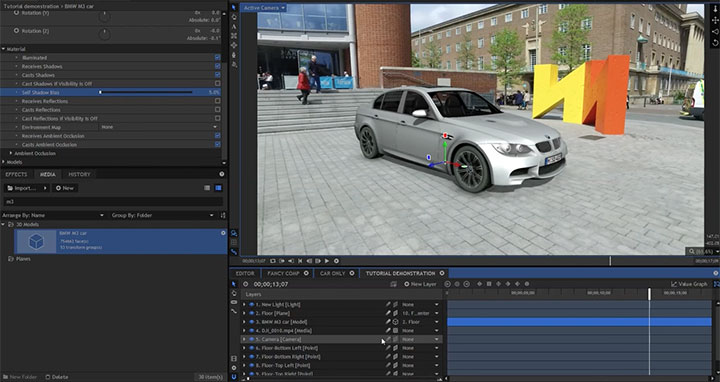Switch to the Media tab

tap(47, 174)
